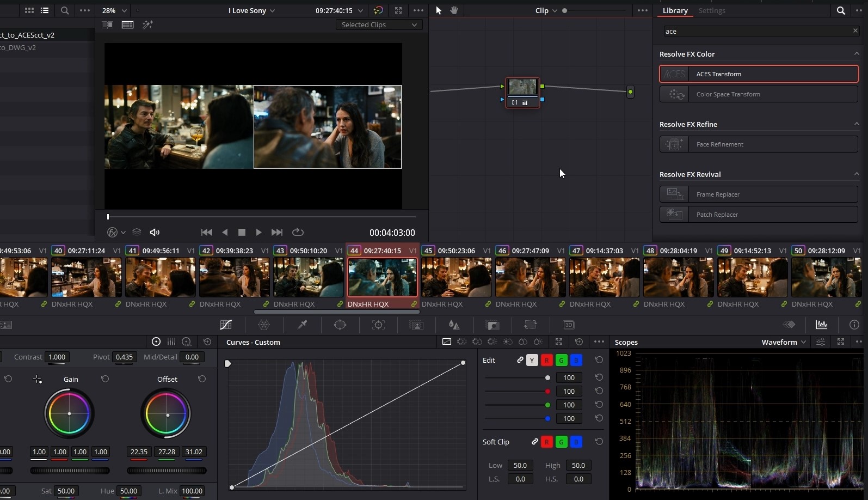Select the node graph pointer tool
The width and height of the screenshot is (868, 500).
point(439,10)
